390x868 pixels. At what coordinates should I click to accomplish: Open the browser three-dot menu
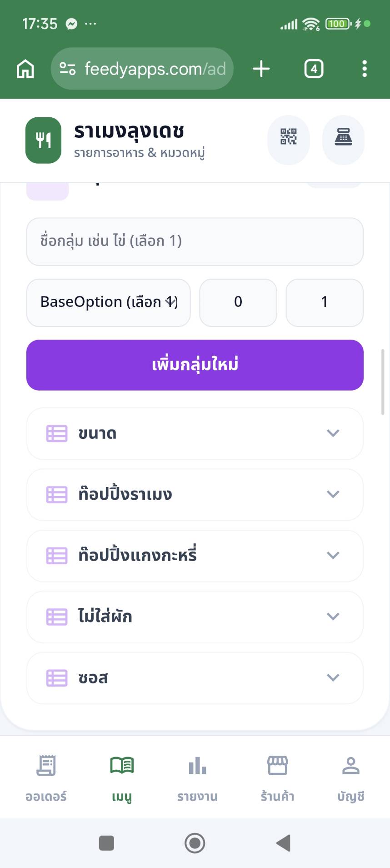364,69
